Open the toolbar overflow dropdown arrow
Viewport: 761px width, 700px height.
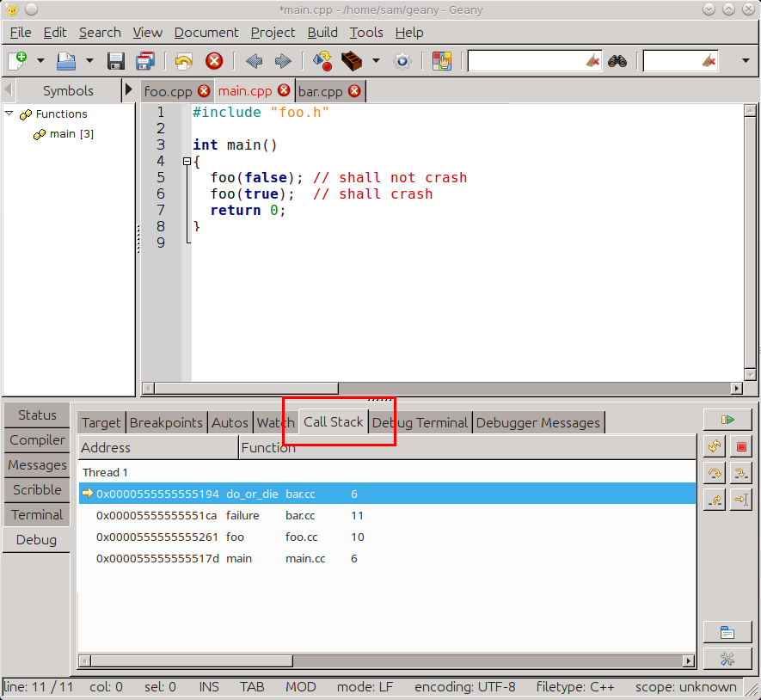[746, 61]
